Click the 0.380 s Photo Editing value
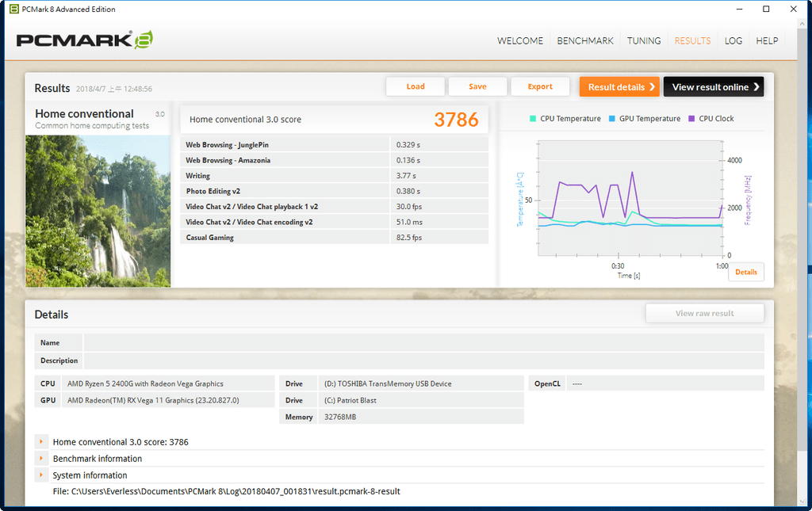This screenshot has height=511, width=812. (x=408, y=192)
